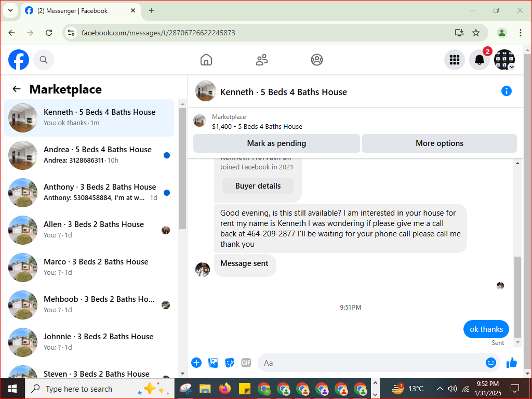Open the Snipping Tool taskbar icon

[x=185, y=389]
